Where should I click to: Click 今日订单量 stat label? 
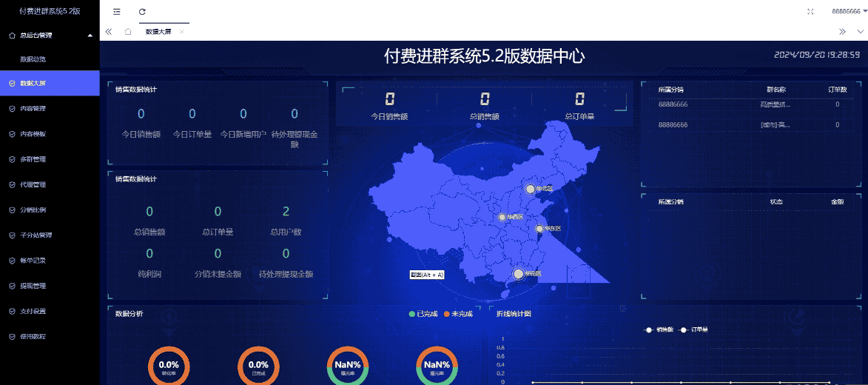click(192, 134)
